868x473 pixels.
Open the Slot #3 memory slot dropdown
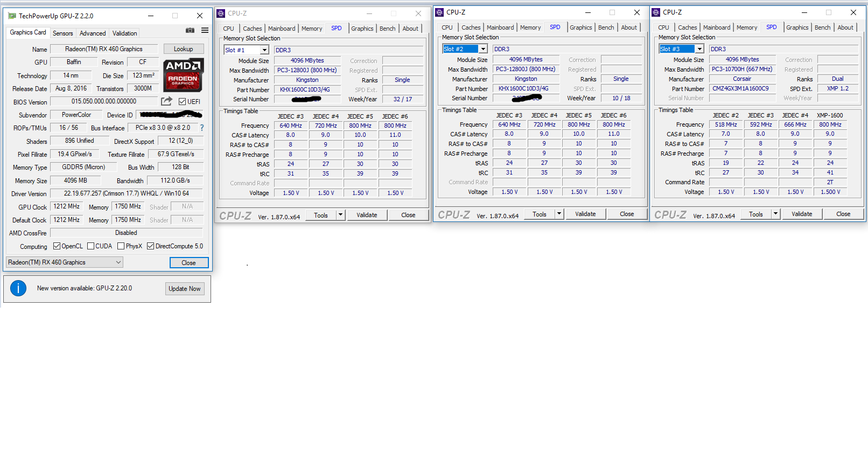681,49
